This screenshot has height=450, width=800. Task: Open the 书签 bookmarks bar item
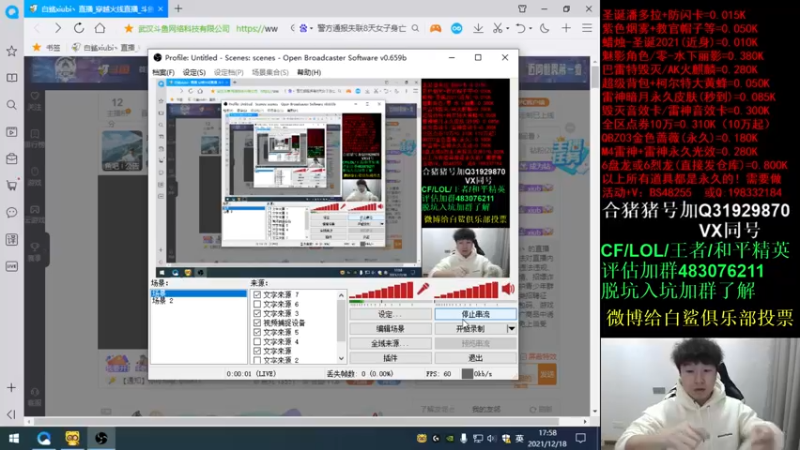coord(46,47)
